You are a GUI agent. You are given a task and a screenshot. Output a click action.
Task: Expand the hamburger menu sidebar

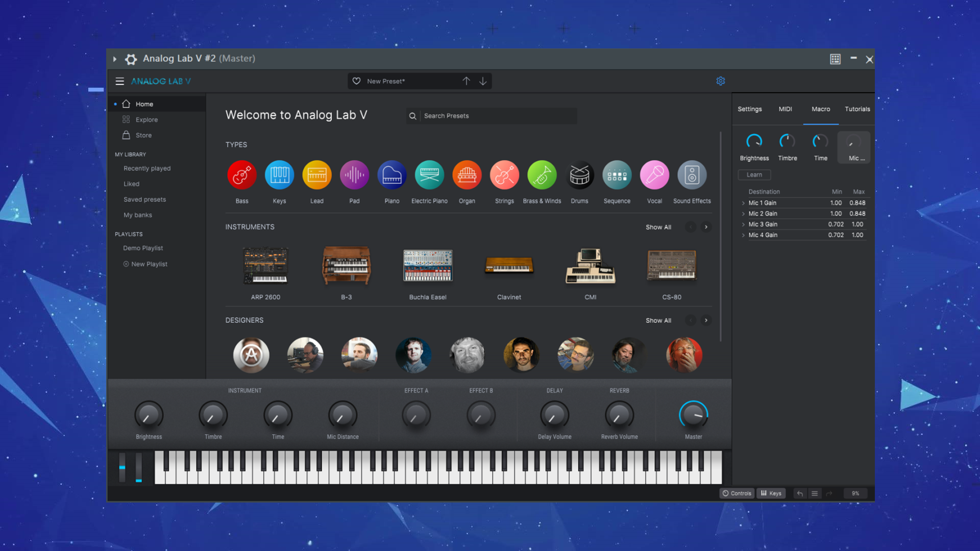pyautogui.click(x=120, y=81)
